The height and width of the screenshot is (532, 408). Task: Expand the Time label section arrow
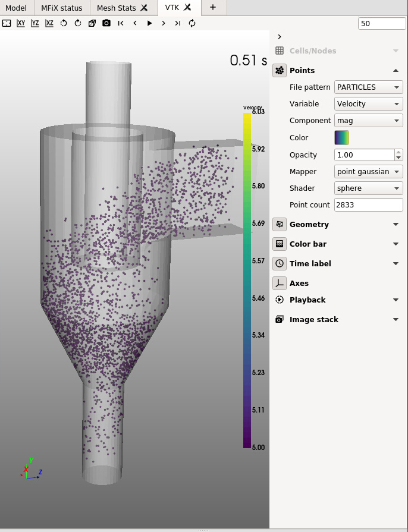click(x=396, y=264)
